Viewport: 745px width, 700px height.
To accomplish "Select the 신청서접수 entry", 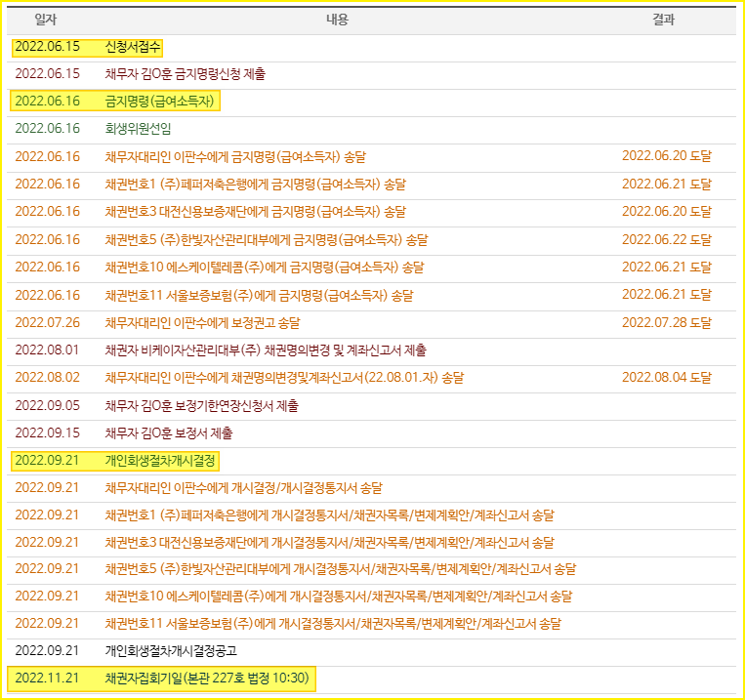I will pos(133,47).
